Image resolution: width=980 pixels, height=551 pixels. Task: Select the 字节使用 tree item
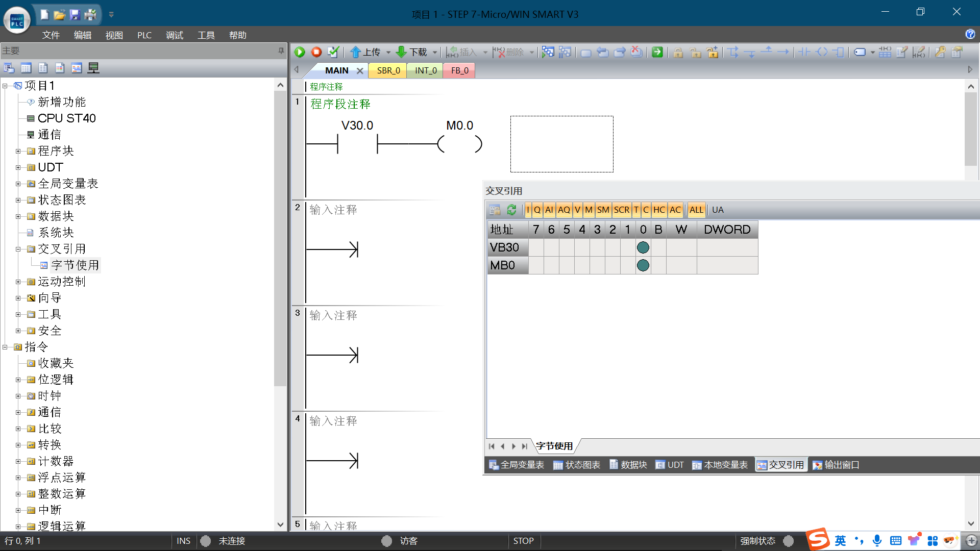coord(75,265)
